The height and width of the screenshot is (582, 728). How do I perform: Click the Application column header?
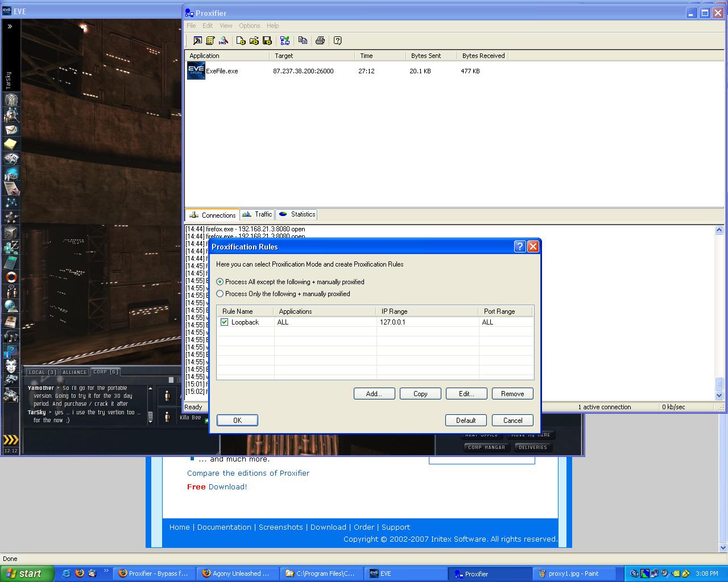click(227, 56)
